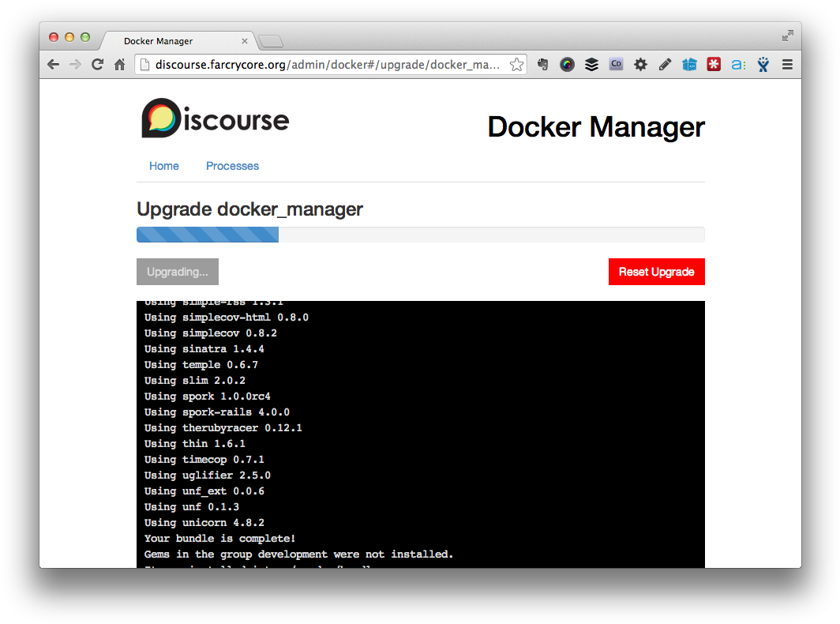Viewport: 840px width, 624px height.
Task: Open a new tab with the blank tab button
Action: click(271, 41)
